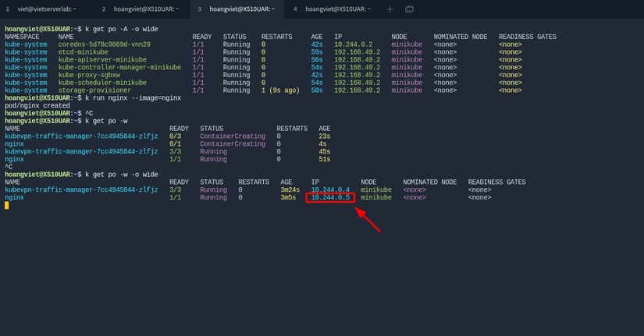The height and width of the screenshot is (336, 644).
Task: Click nginx age value 3m5s
Action: click(x=288, y=197)
